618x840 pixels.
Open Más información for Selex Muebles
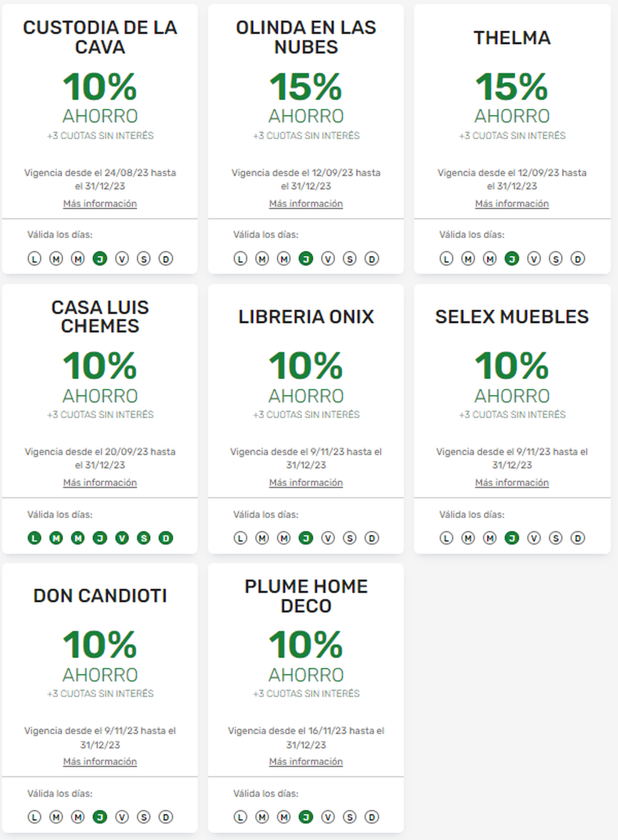512,483
